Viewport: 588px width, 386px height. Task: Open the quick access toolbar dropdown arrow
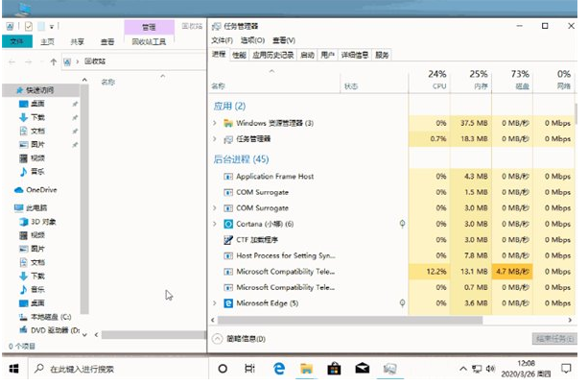52,27
